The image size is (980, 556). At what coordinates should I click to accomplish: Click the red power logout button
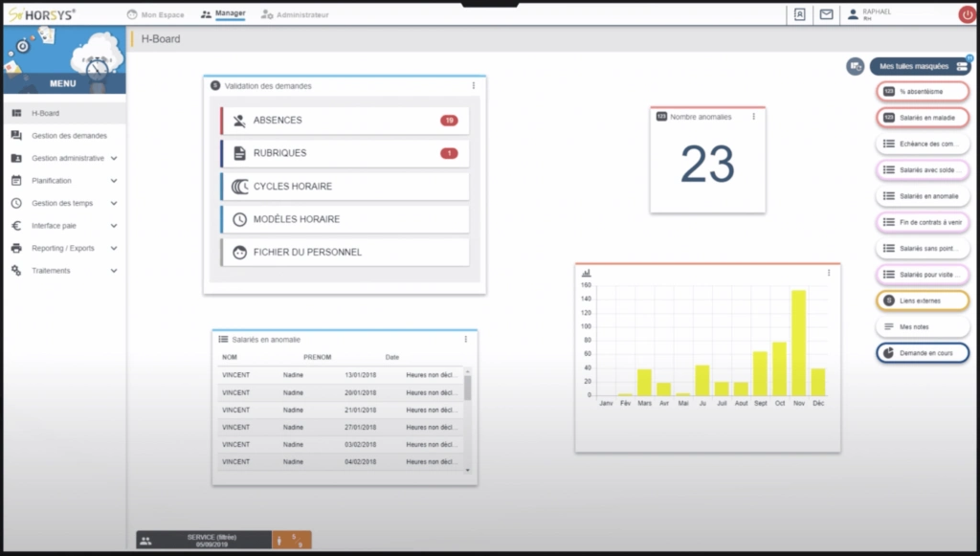click(967, 14)
